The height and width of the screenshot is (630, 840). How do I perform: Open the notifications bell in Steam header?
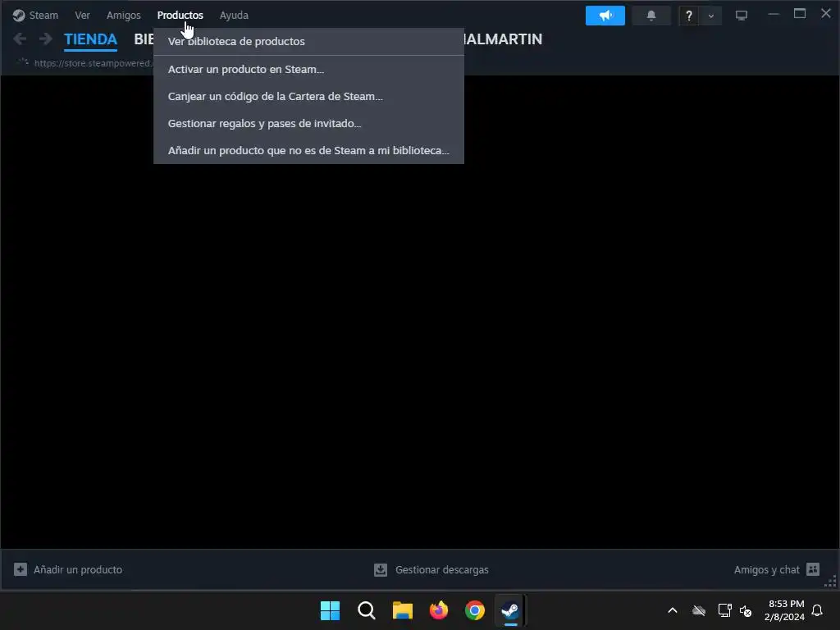point(651,16)
